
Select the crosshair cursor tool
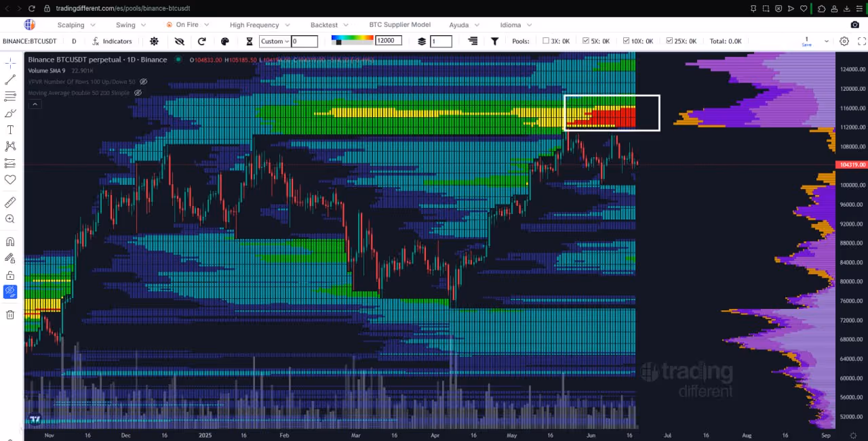[x=10, y=63]
